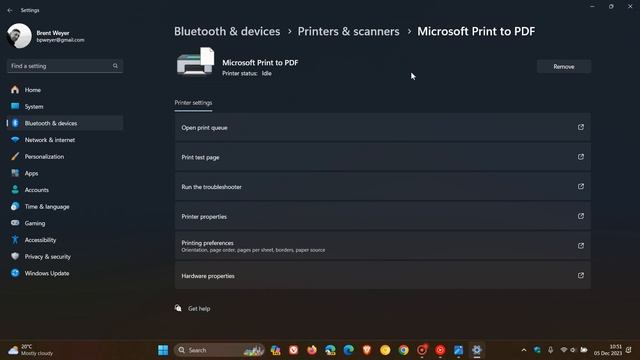Open Firefox from the taskbar
The width and height of the screenshot is (640, 360).
point(312,350)
